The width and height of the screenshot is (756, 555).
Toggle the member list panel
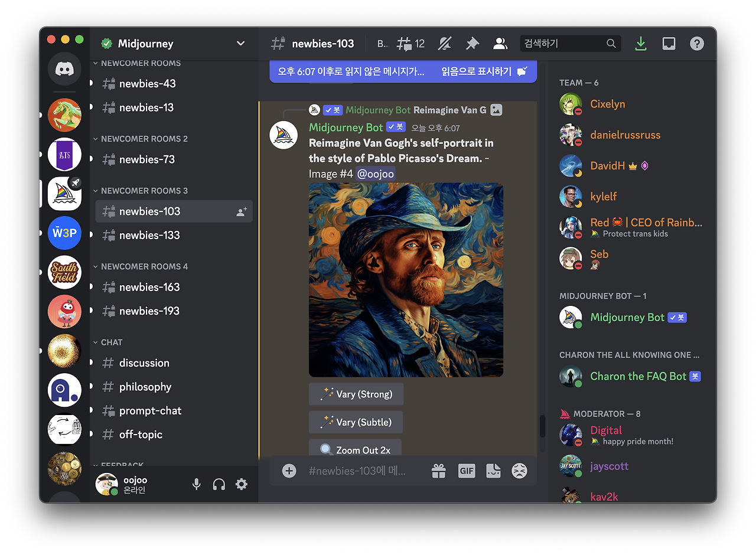tap(500, 43)
